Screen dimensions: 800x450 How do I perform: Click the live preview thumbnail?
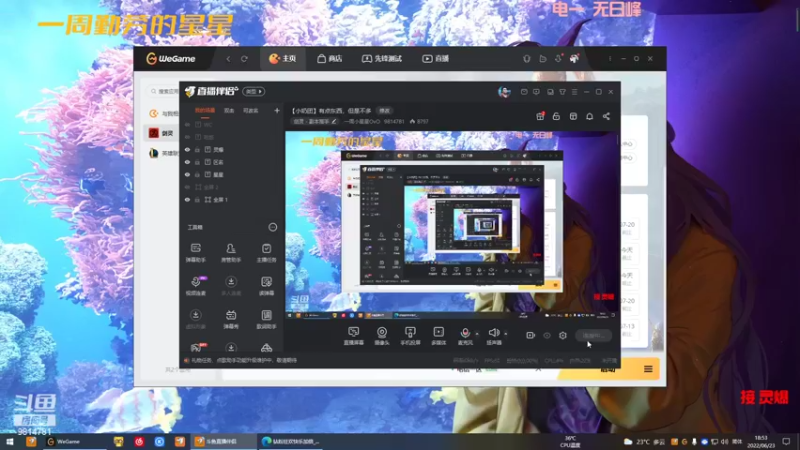click(x=453, y=225)
